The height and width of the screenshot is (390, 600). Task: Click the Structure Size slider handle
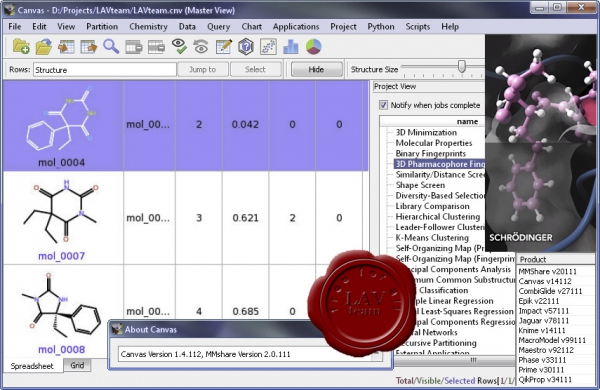[462, 66]
